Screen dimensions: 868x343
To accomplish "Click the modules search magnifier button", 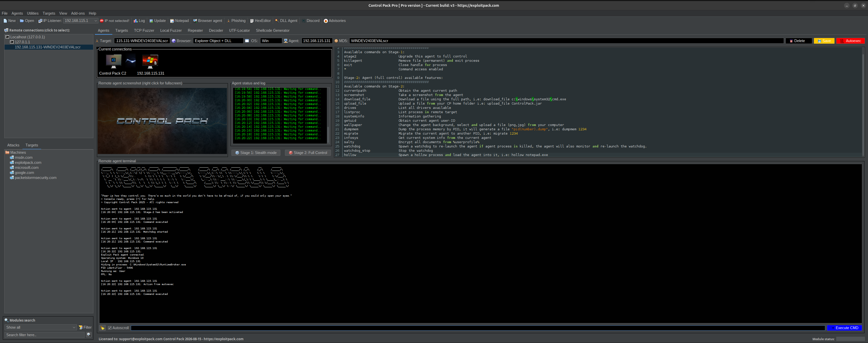I will [89, 335].
